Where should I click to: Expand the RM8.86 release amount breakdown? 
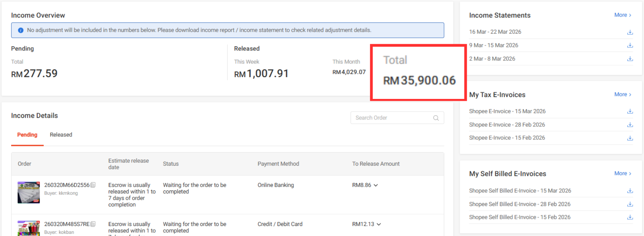coord(376,185)
